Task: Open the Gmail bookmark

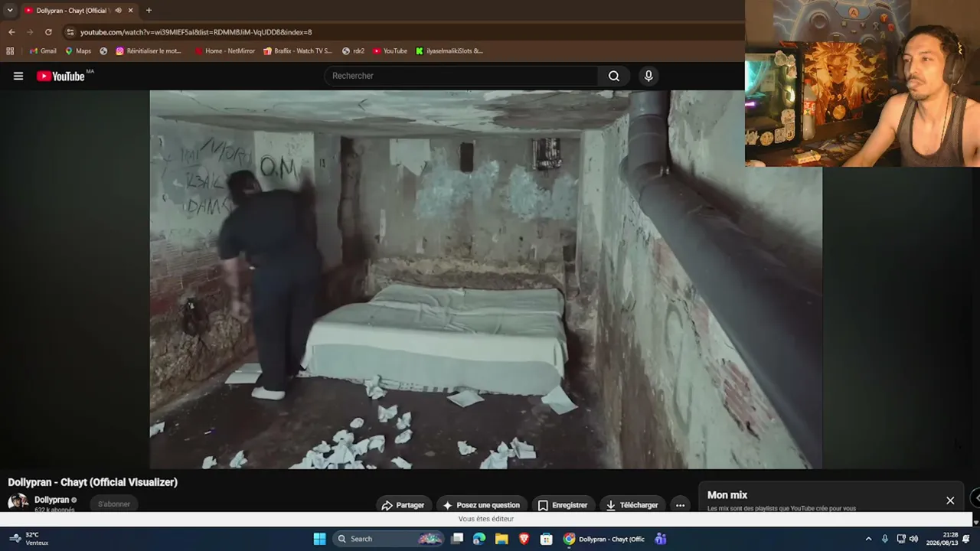Action: pyautogui.click(x=43, y=51)
